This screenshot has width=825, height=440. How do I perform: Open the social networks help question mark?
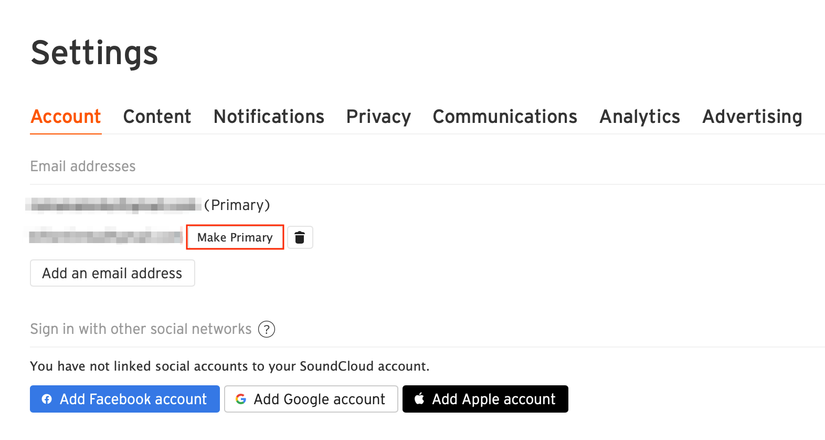pyautogui.click(x=267, y=329)
